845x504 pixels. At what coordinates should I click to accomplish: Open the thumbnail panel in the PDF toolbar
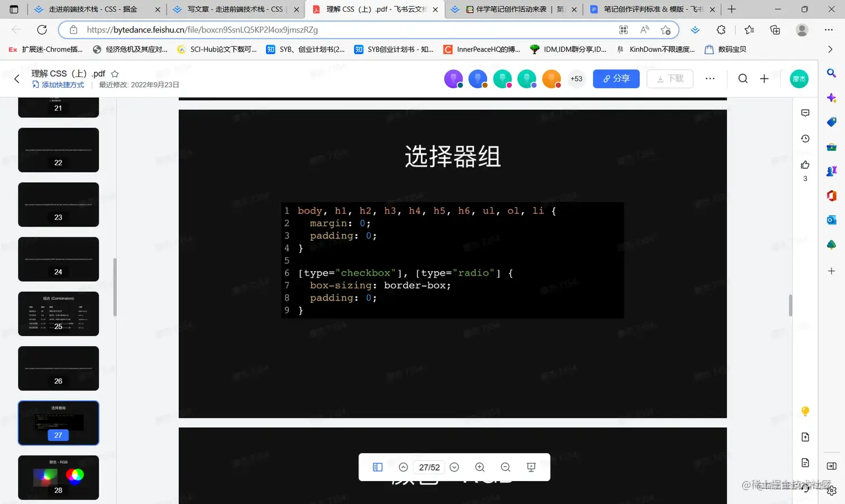[377, 467]
